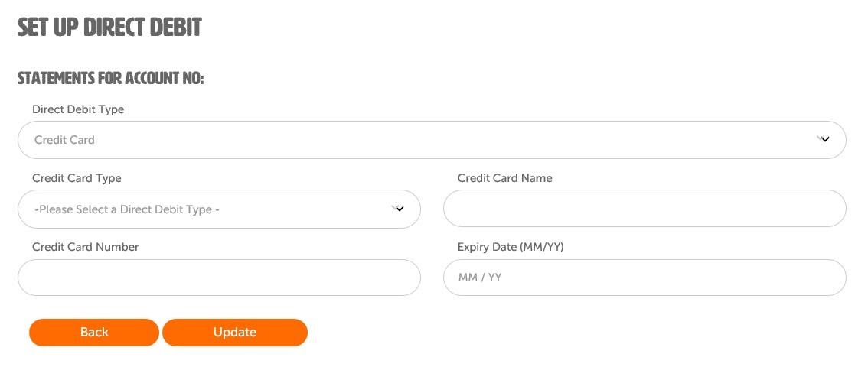The image size is (868, 367).
Task: Focus the Credit Card Number field
Action: click(x=219, y=278)
